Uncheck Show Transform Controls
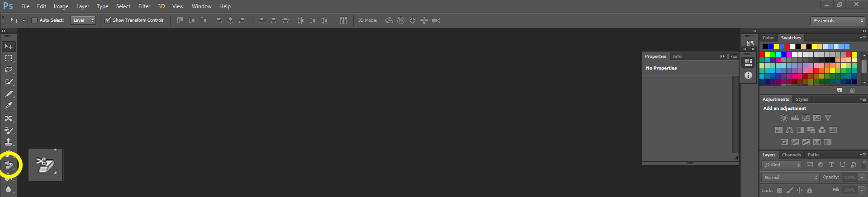The width and height of the screenshot is (868, 197). coord(108,20)
